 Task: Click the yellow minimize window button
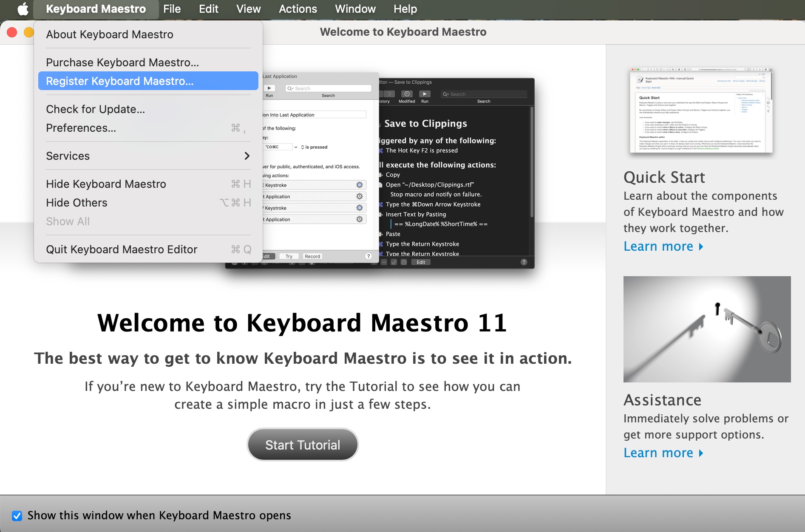(28, 32)
